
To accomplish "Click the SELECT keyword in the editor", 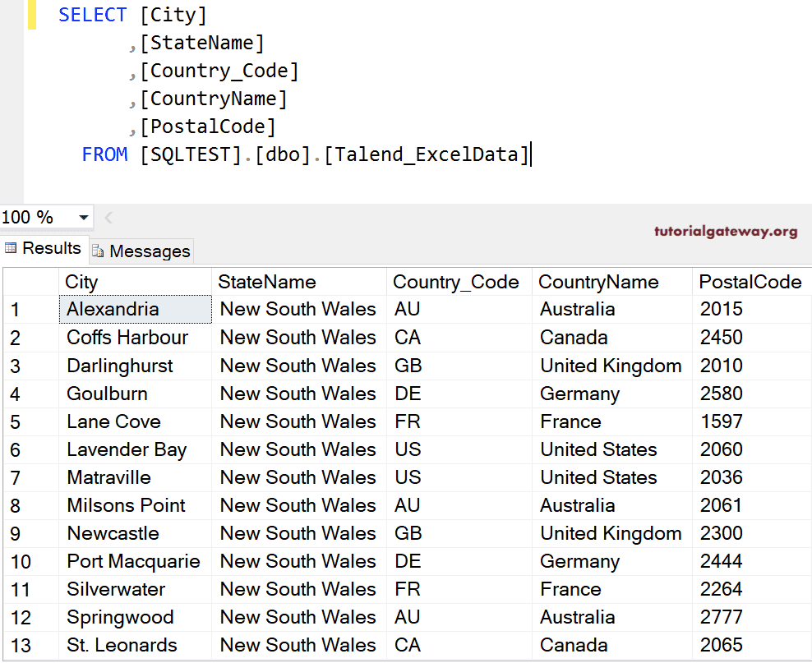I will click(x=92, y=15).
